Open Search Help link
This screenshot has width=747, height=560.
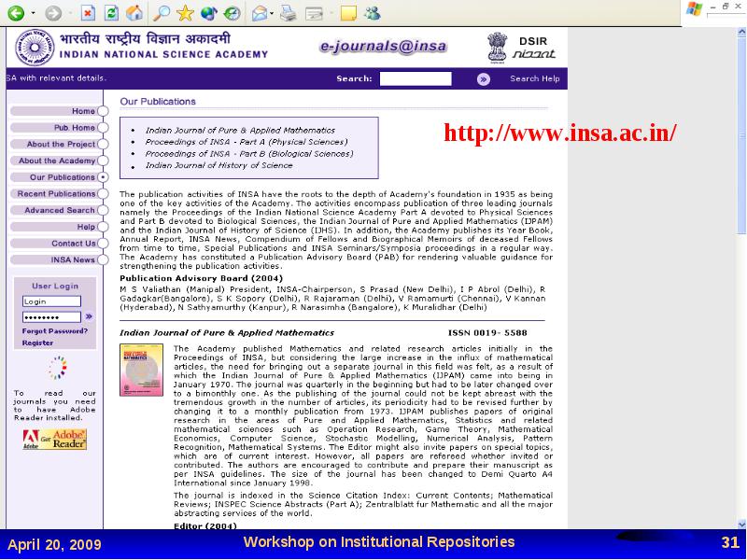coord(534,78)
